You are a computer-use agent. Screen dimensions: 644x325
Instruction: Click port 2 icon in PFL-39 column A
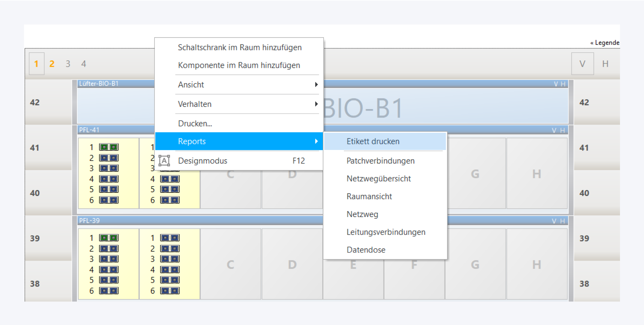pos(109,249)
